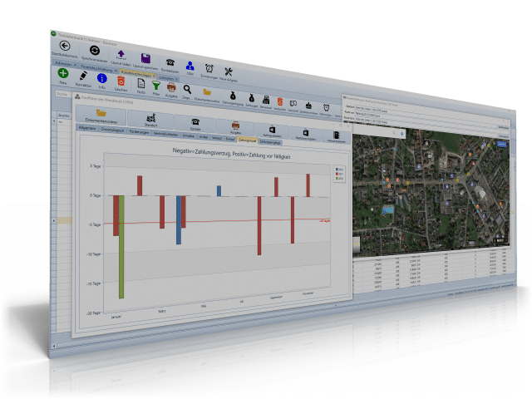Select the Zahlungseingänge tab
The image size is (532, 399).
coord(270,142)
